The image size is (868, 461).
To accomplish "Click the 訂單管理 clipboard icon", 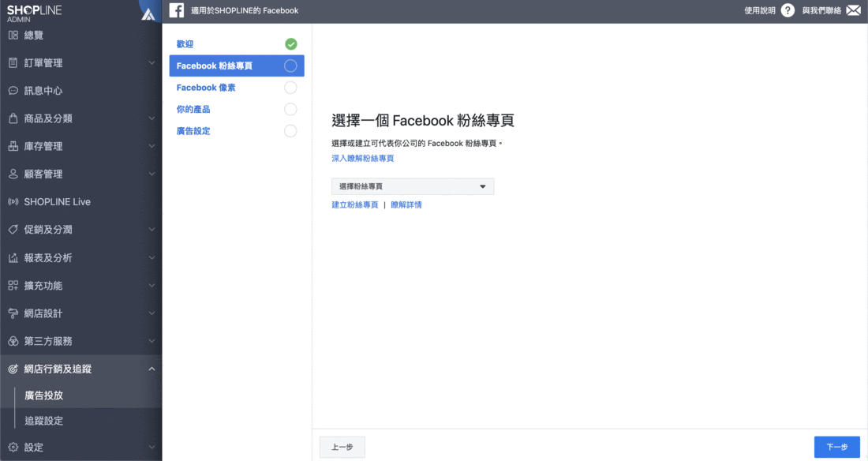I will click(x=13, y=62).
